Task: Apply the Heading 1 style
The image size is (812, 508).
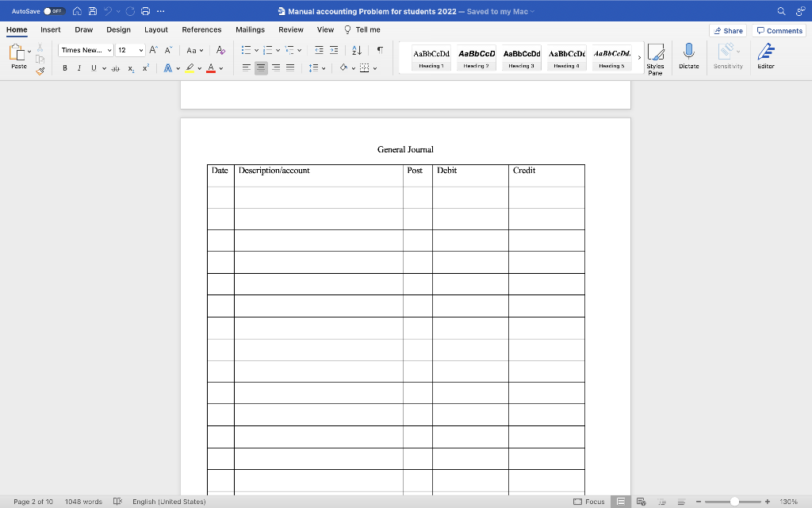Action: 431,57
